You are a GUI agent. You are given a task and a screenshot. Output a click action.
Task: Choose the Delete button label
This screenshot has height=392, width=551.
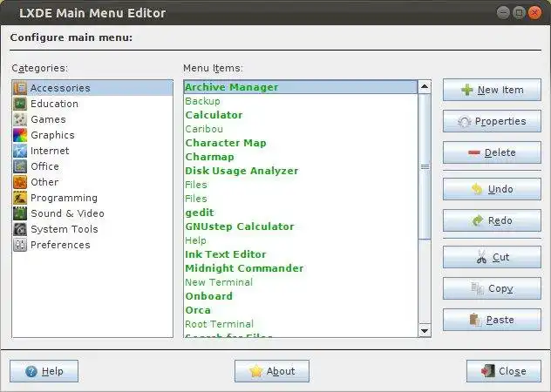[x=500, y=152]
